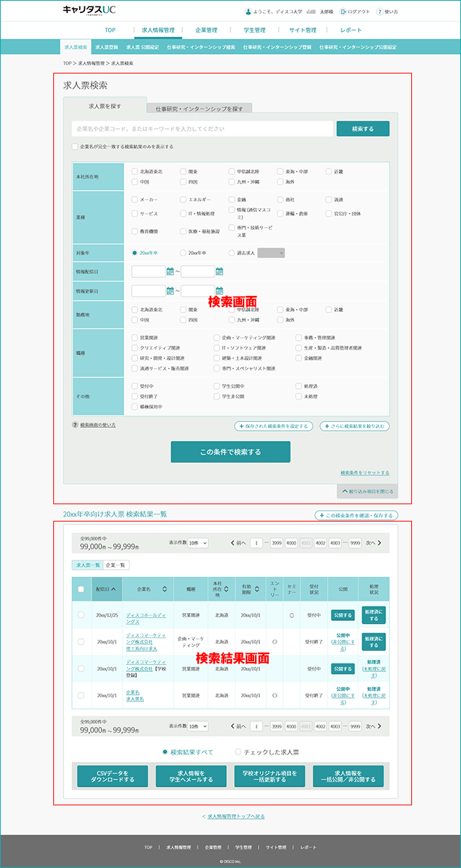Click 検索条件をリセットする link

(365, 473)
